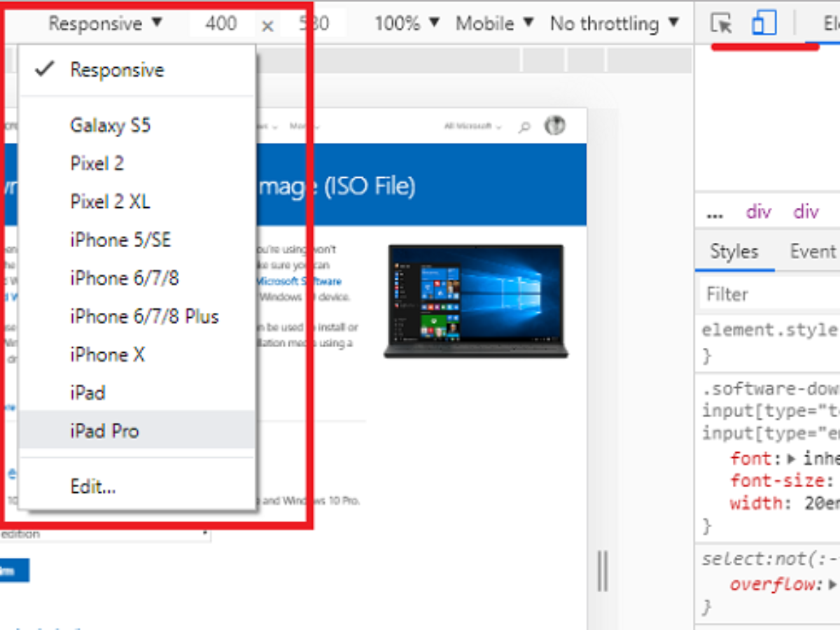Click the search magnifier icon on webpage
The width and height of the screenshot is (840, 630).
524,127
